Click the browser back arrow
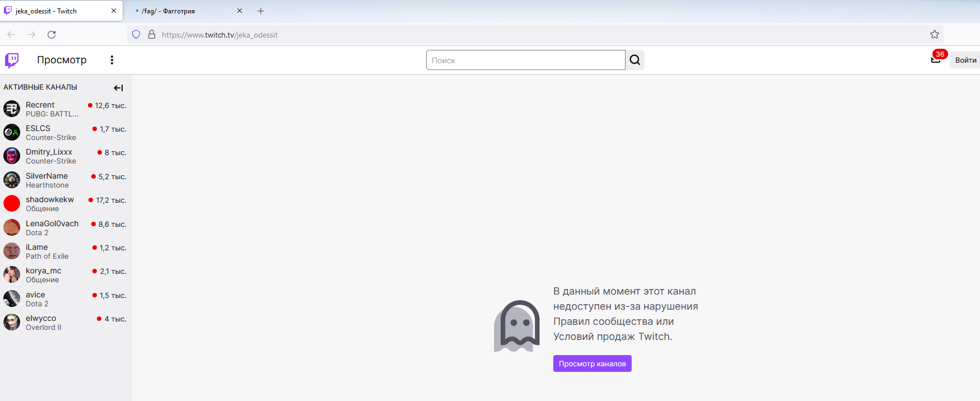Viewport: 980px width, 401px height. click(11, 35)
